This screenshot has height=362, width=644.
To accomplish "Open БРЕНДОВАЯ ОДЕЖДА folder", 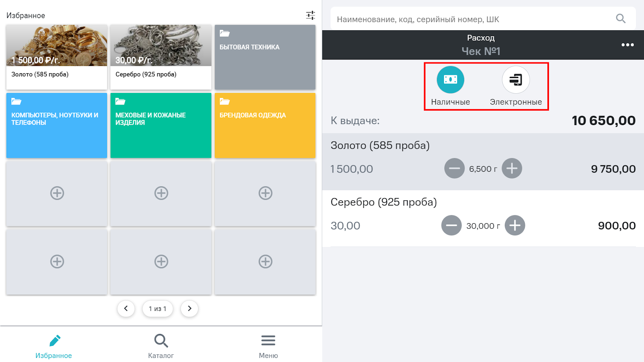I will (x=265, y=125).
